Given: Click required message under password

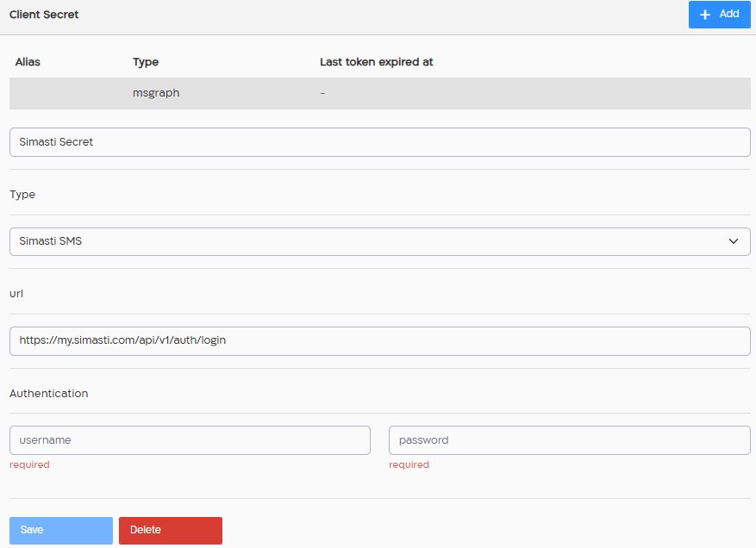Looking at the screenshot, I should click(409, 464).
